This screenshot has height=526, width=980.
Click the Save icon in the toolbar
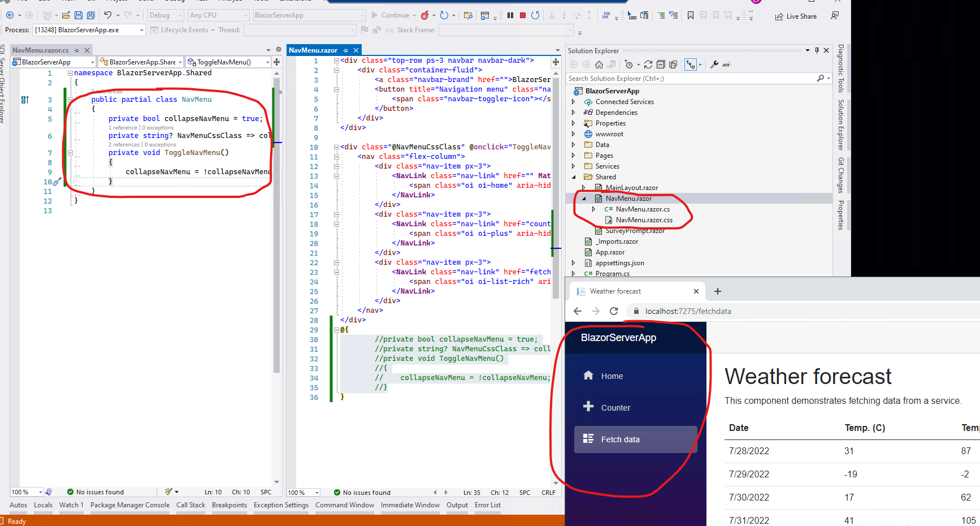click(79, 15)
